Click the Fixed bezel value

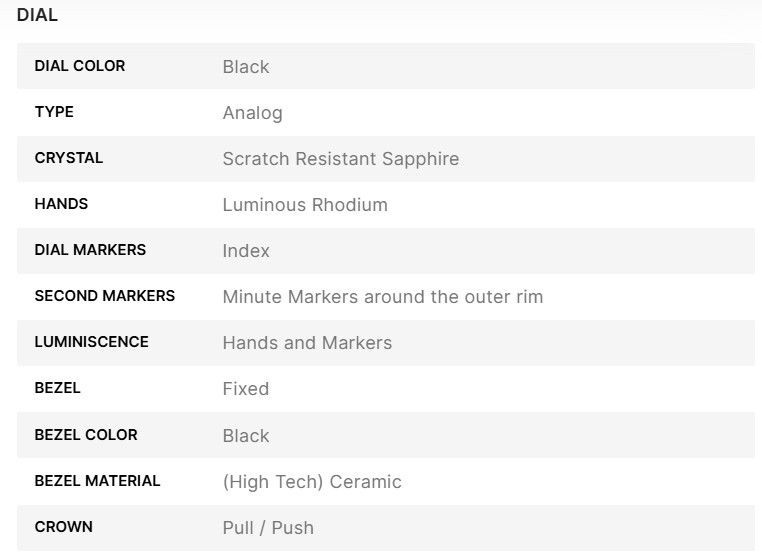(245, 389)
